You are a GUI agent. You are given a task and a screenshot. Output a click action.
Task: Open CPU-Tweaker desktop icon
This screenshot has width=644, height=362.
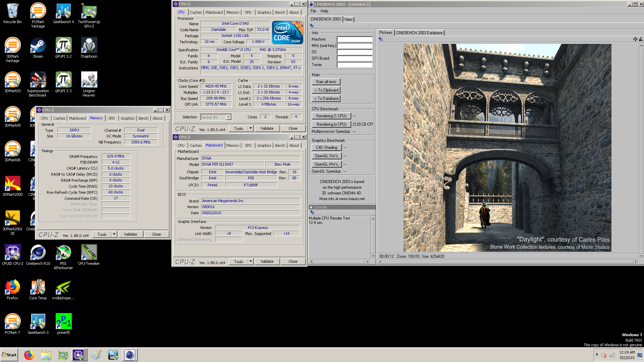click(89, 255)
